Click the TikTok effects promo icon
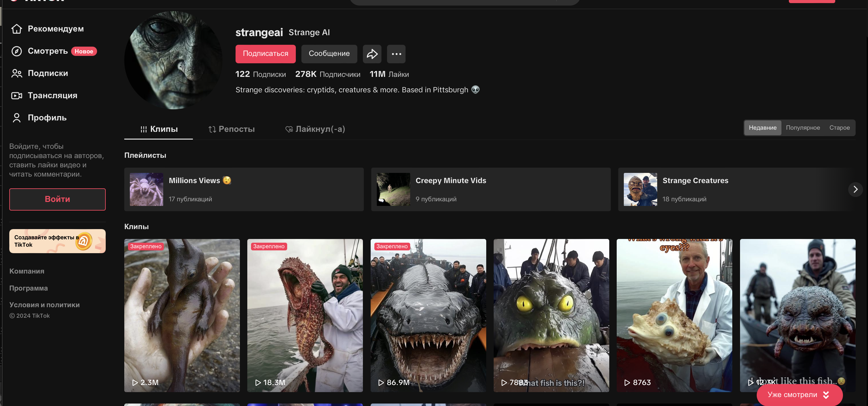 pos(83,241)
